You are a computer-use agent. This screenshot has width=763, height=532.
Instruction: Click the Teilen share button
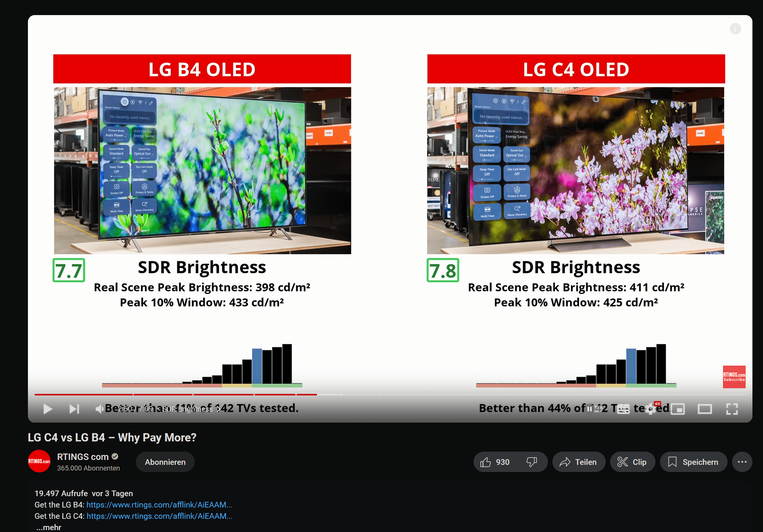tap(578, 462)
